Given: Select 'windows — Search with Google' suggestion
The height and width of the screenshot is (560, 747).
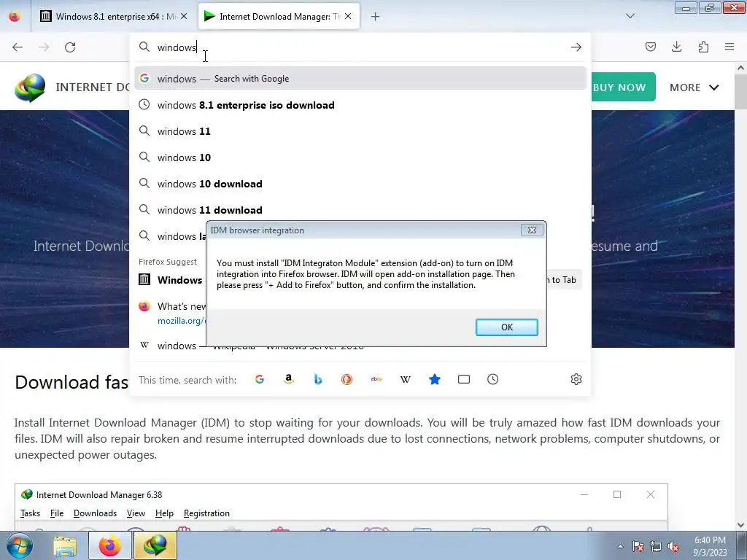Looking at the screenshot, I should 360,79.
